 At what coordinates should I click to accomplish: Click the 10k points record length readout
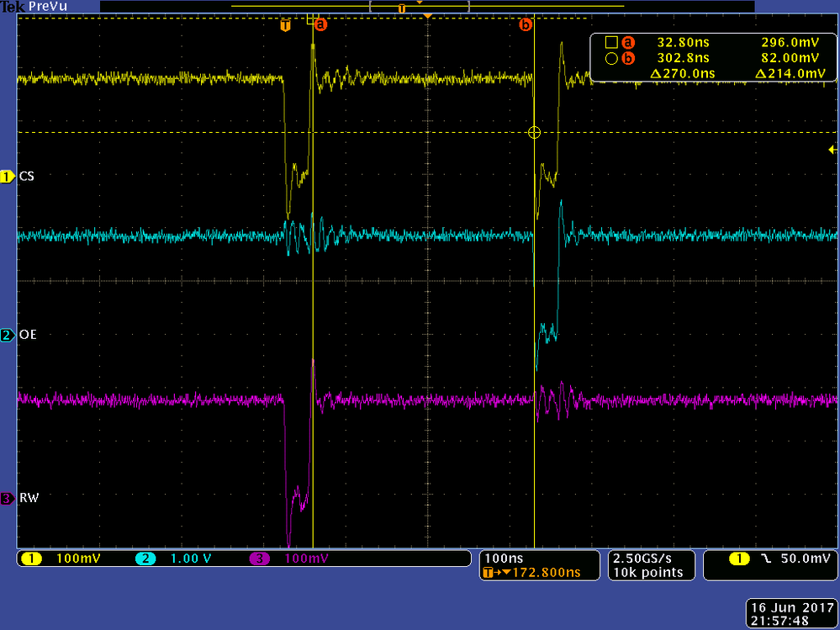[x=648, y=573]
